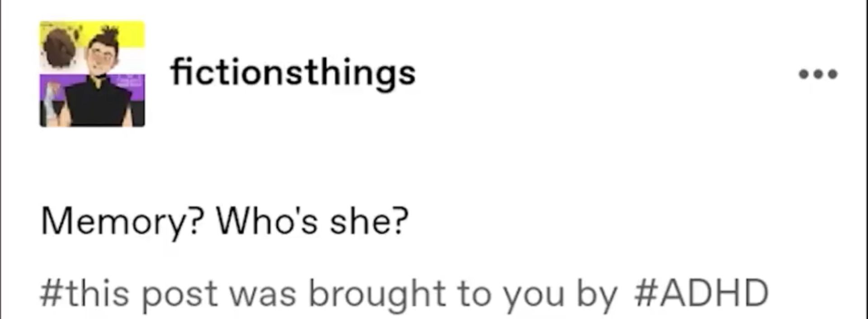Viewport: 868px width, 319px height.
Task: Open the #ADHD tag
Action: [x=701, y=293]
